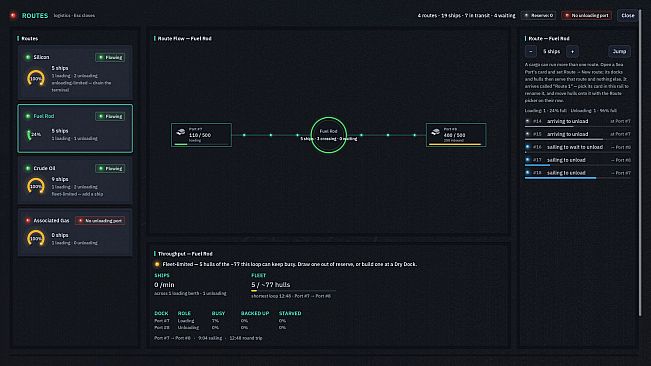Click the red status dot beside Associated Gas
This screenshot has width=651, height=366.
click(28, 220)
